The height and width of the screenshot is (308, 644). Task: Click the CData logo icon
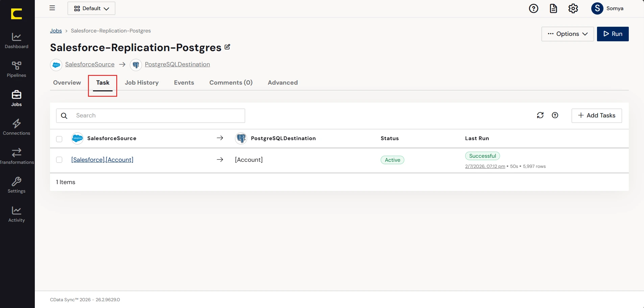[17, 14]
